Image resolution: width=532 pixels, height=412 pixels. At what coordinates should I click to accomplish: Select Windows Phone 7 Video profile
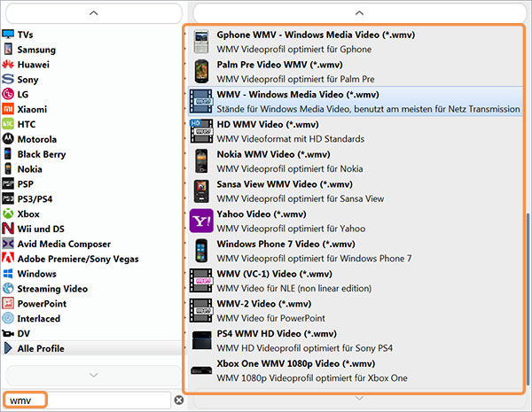pos(356,251)
